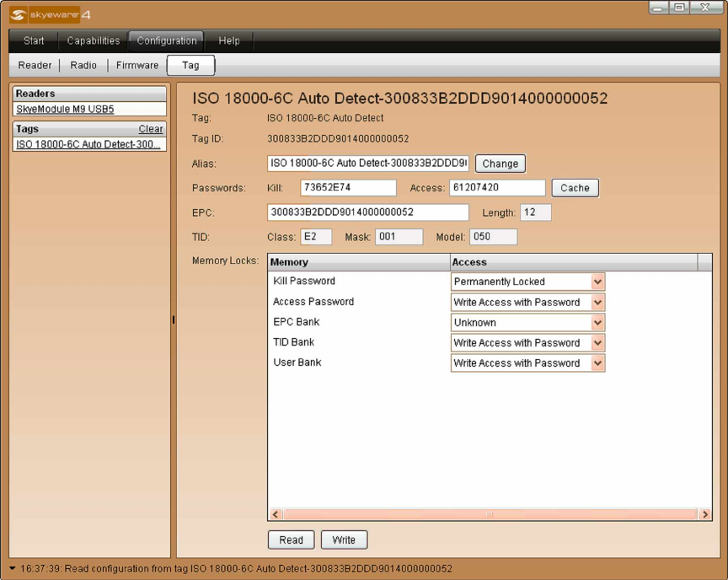
Task: Click the sidebar splitter handle
Action: click(174, 320)
